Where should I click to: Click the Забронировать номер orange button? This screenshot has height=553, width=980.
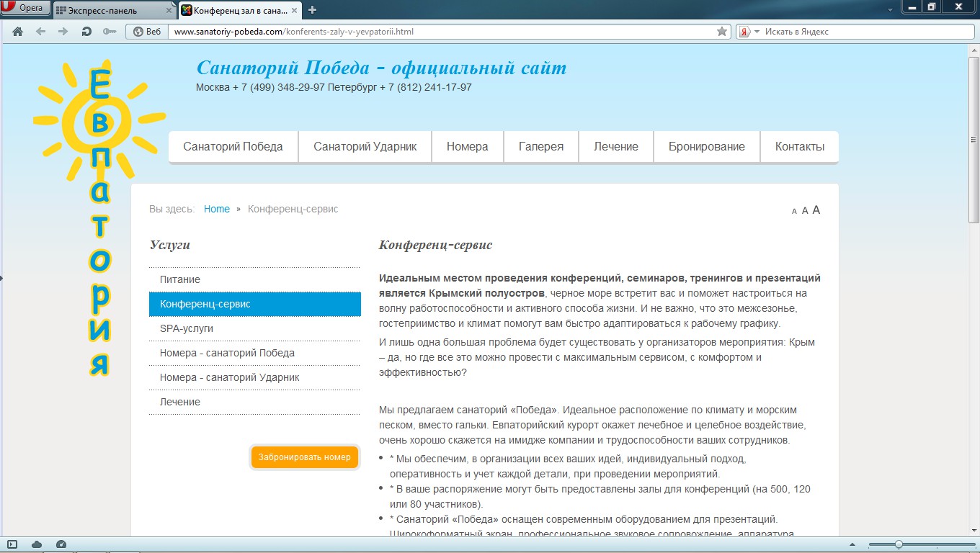point(304,457)
